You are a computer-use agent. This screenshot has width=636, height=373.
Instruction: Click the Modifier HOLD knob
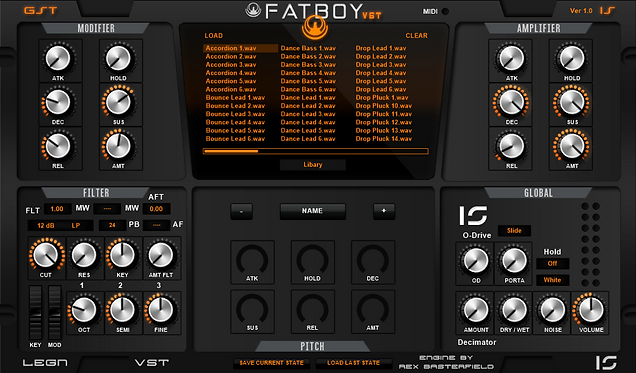point(118,58)
